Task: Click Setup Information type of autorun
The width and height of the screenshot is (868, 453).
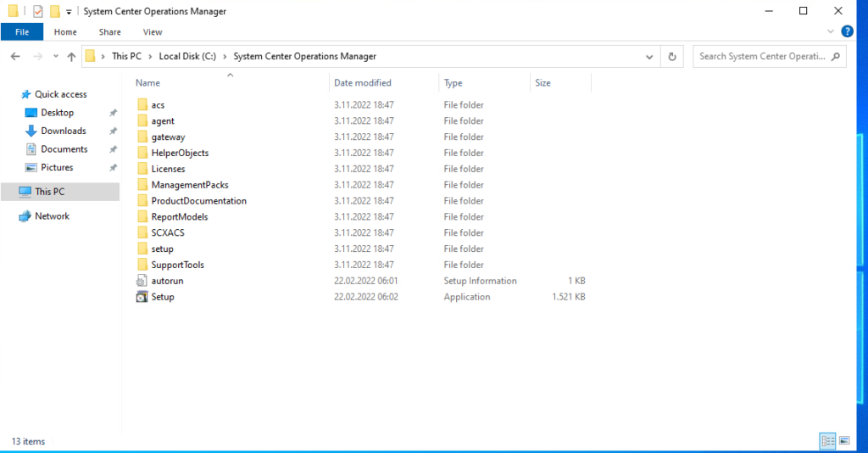Action: point(480,281)
